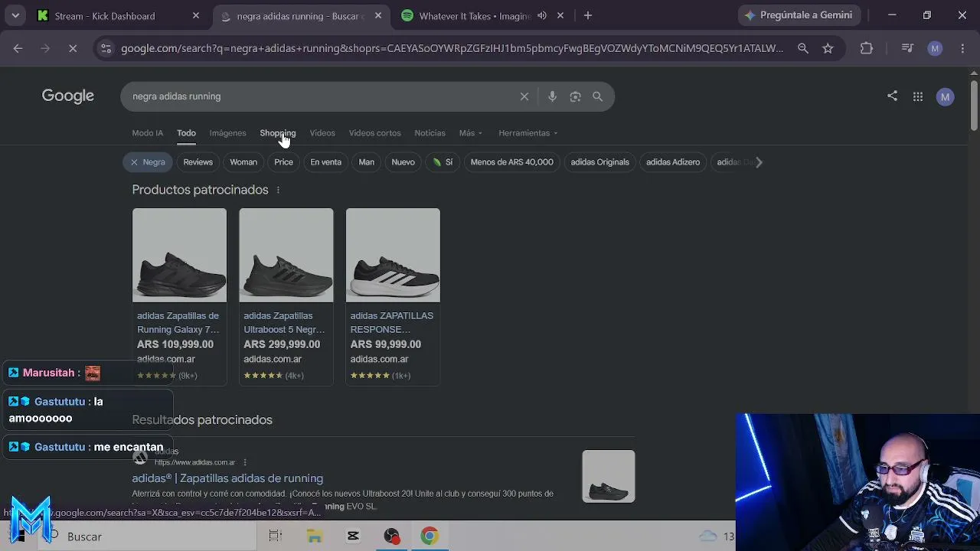Viewport: 980px width, 551px height.
Task: Expand the Más search menu
Action: point(471,133)
